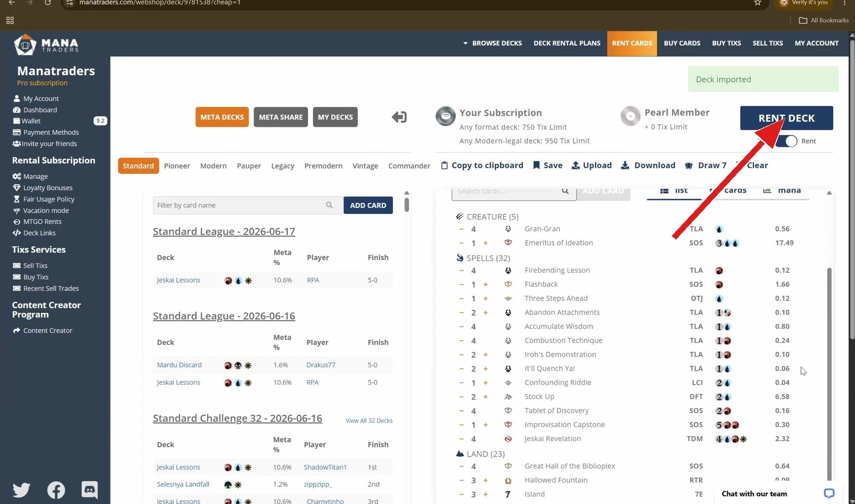Download the deck list
This screenshot has height=504, width=855.
[648, 165]
